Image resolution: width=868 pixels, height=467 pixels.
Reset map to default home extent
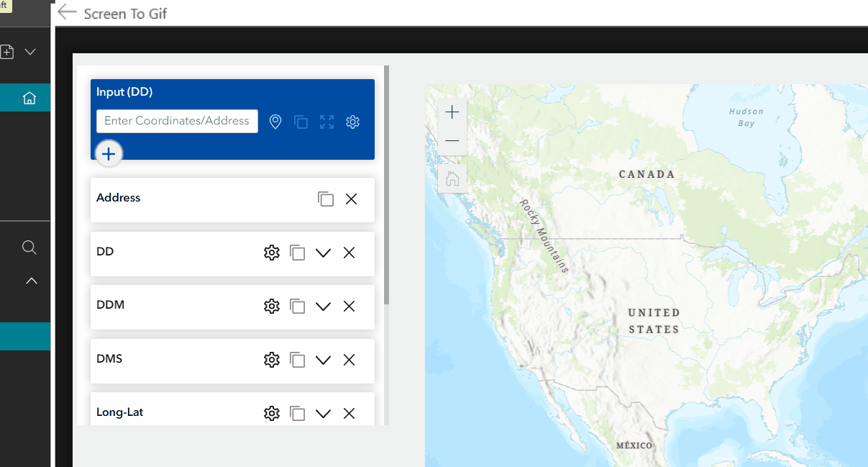pos(452,178)
